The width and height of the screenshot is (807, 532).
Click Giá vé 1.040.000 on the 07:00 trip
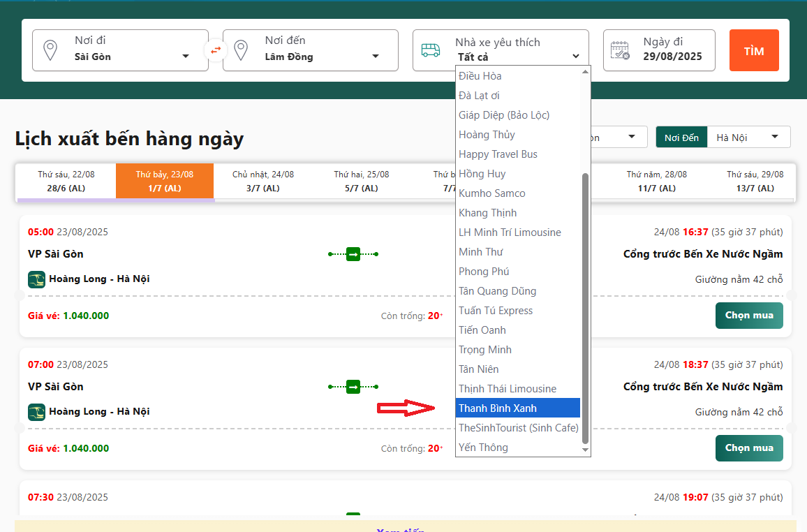[68, 449]
